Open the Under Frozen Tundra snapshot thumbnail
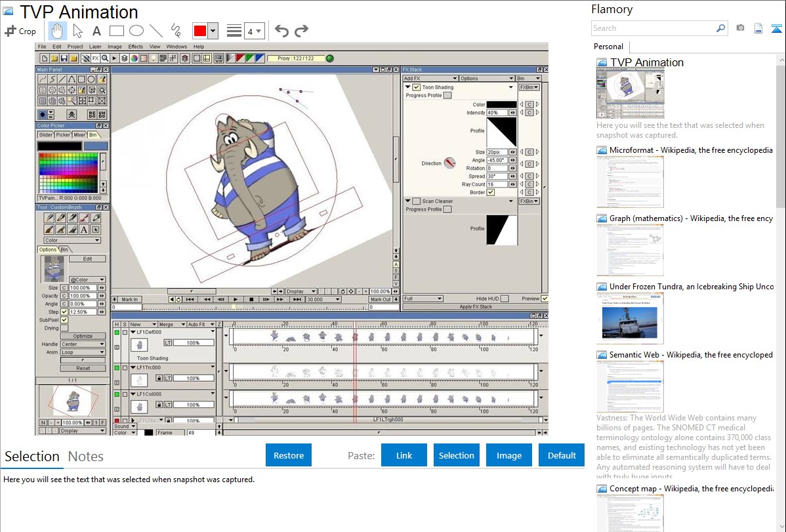The width and height of the screenshot is (786, 532). pos(630,318)
